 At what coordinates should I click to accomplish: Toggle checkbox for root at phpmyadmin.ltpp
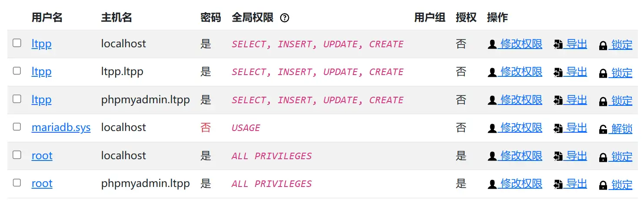pos(17,183)
